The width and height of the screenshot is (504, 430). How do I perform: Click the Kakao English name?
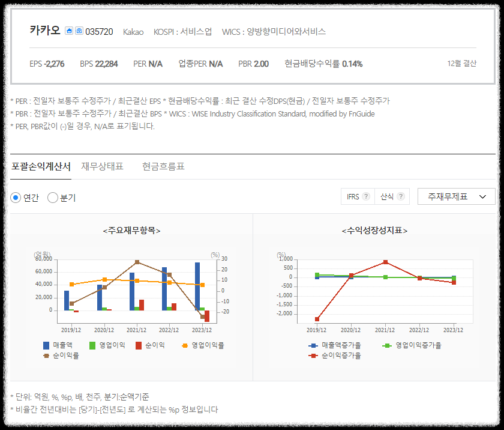tap(133, 32)
